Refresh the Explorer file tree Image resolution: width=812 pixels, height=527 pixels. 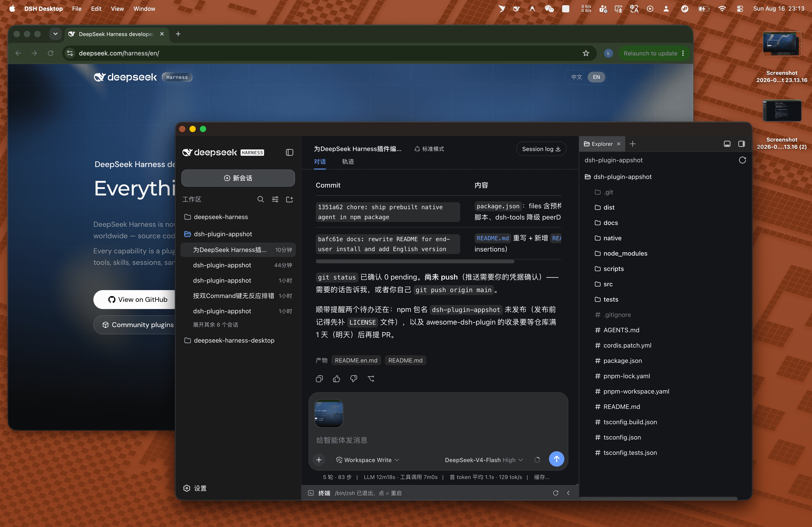click(x=742, y=160)
